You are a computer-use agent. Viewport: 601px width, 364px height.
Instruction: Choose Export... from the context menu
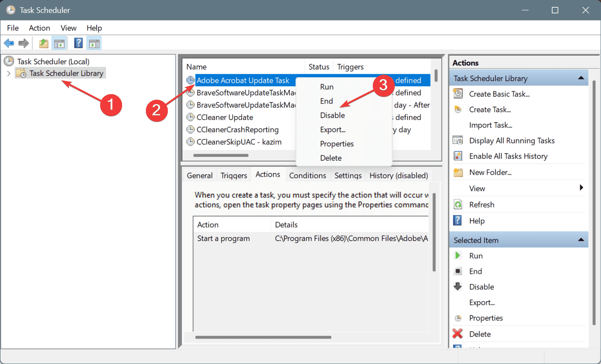click(x=344, y=129)
